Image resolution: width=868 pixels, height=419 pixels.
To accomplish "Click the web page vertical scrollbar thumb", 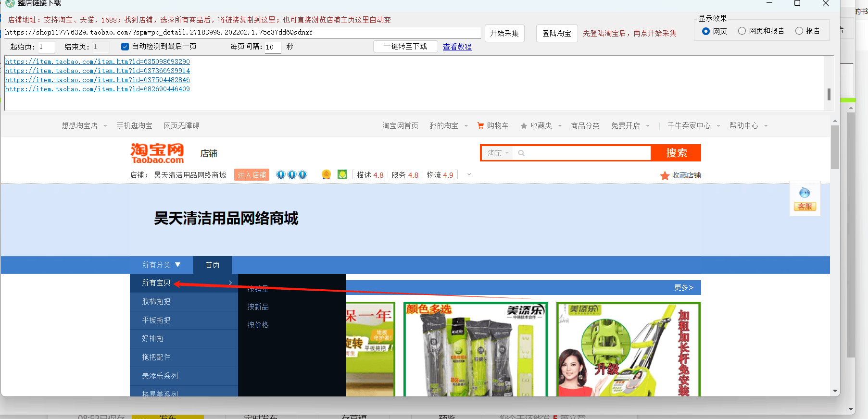I will coord(835,147).
